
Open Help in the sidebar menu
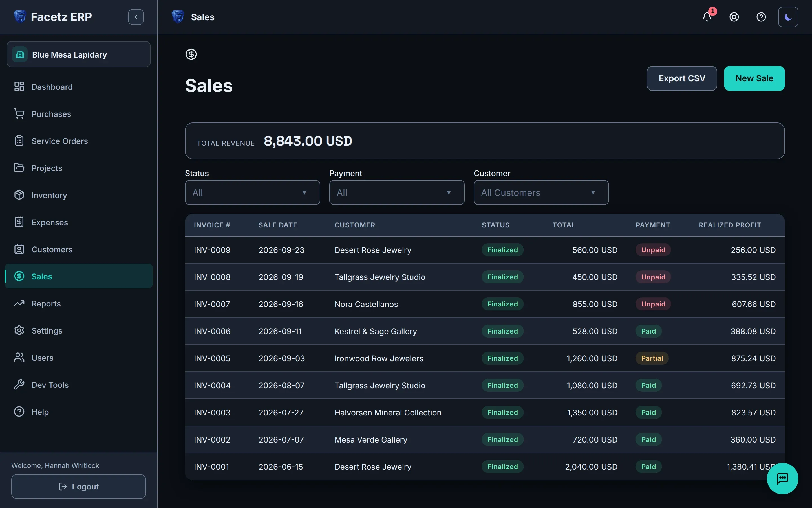(78, 412)
